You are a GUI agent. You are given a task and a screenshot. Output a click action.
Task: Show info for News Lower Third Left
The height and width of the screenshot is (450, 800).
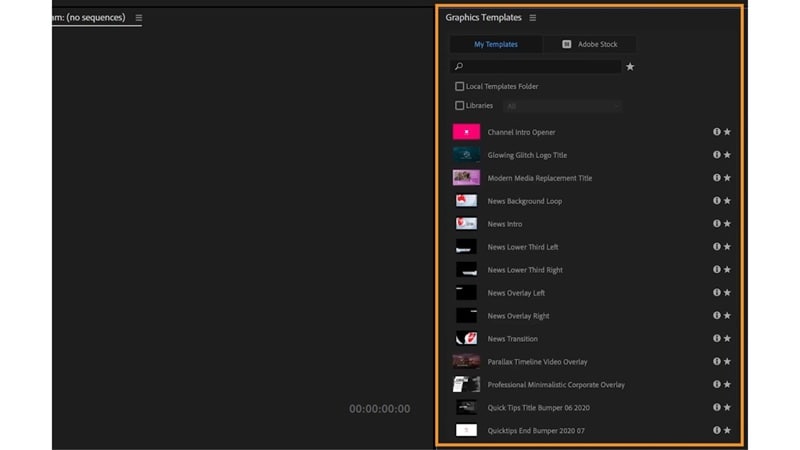point(717,247)
